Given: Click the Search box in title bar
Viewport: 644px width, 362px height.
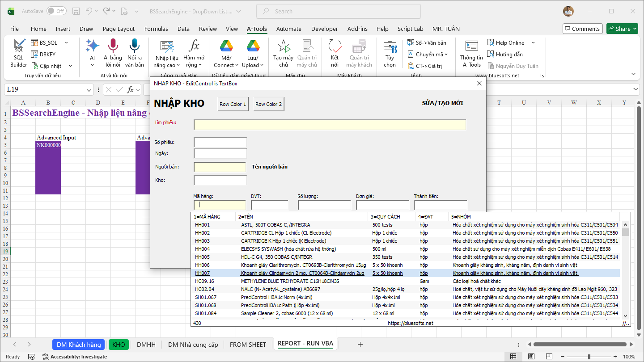Looking at the screenshot, I should (x=339, y=11).
